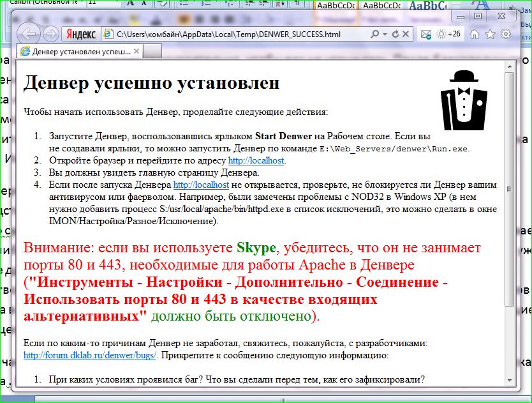Click the text 'Вы должны увидеть главную страницу Денвера.'
532x403 pixels.
(x=154, y=172)
